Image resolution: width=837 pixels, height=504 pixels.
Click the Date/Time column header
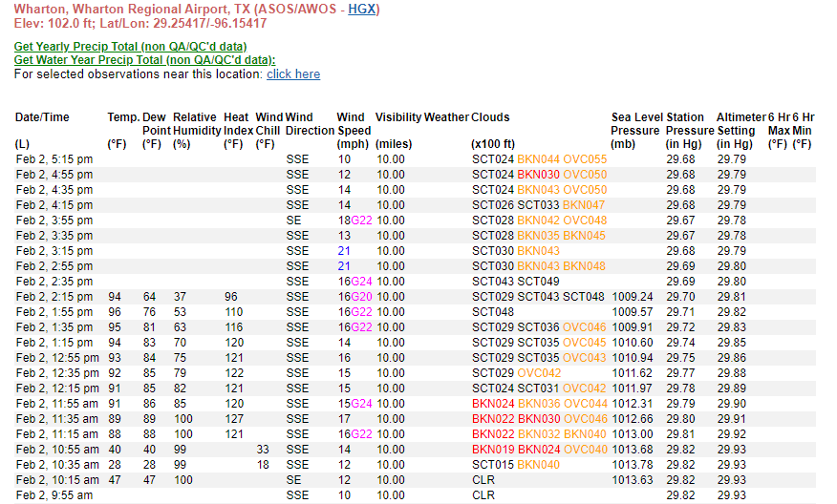click(42, 117)
